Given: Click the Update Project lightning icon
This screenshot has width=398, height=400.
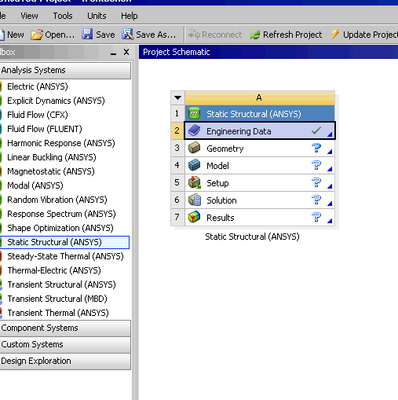Looking at the screenshot, I should 335,34.
